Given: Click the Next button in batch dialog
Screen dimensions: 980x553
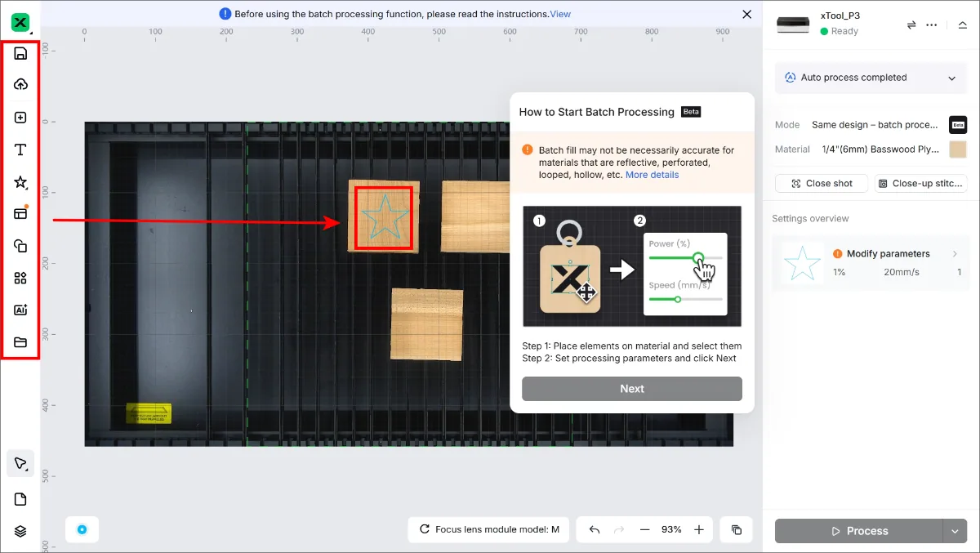Looking at the screenshot, I should [x=632, y=389].
